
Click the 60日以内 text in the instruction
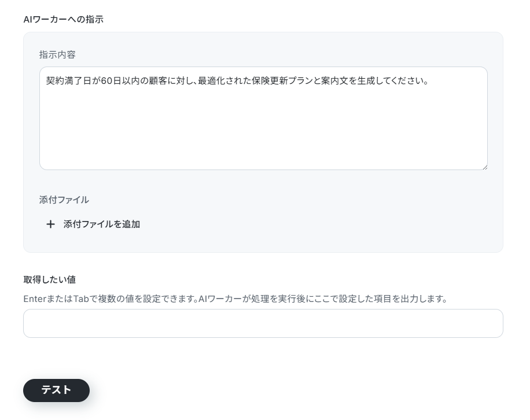pyautogui.click(x=120, y=81)
